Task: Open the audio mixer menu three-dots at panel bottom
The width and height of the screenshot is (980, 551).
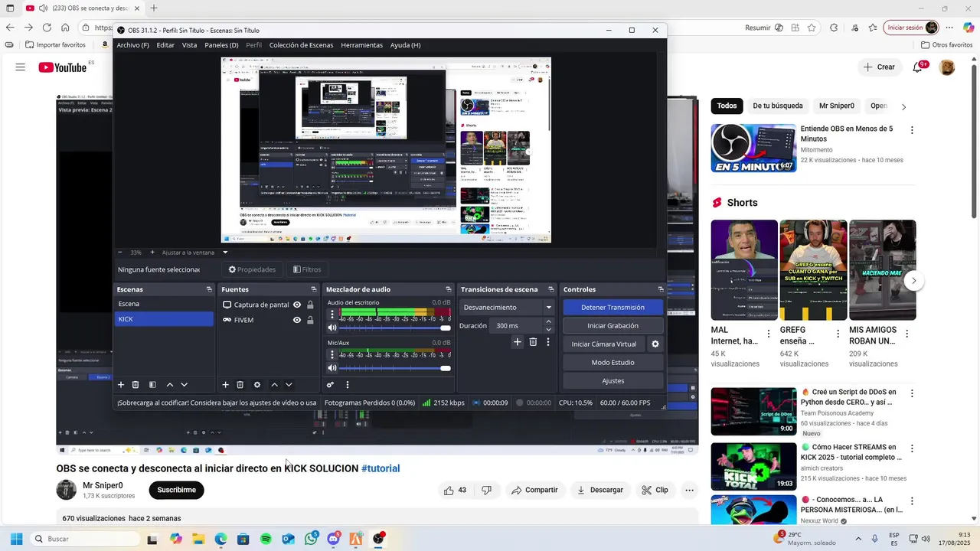Action: (347, 385)
